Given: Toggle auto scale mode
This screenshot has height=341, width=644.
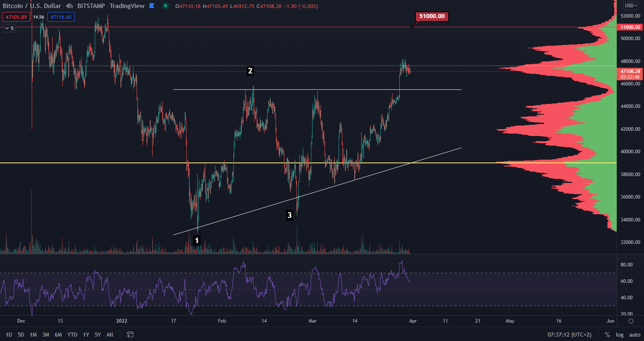Looking at the screenshot, I should pyautogui.click(x=634, y=335).
